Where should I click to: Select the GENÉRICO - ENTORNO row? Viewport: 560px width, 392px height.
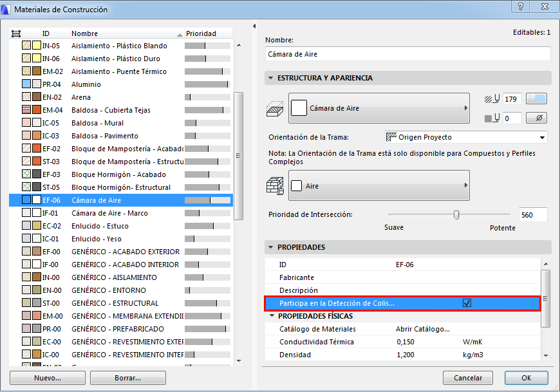(121, 290)
